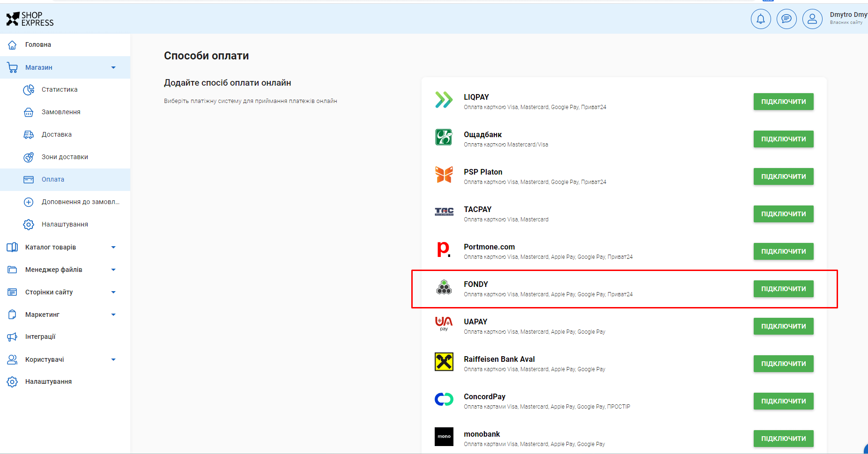Open Замовлення in the sidebar
The width and height of the screenshot is (868, 454).
(65, 112)
